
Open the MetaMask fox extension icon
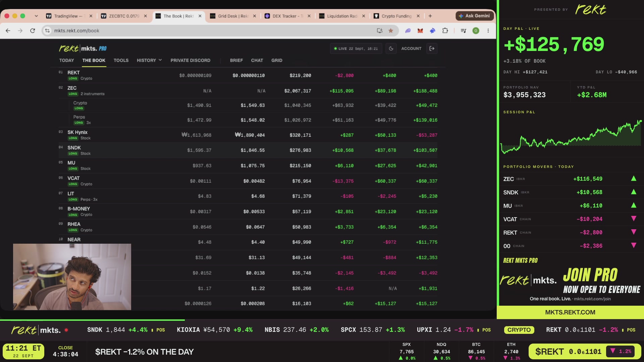click(420, 31)
